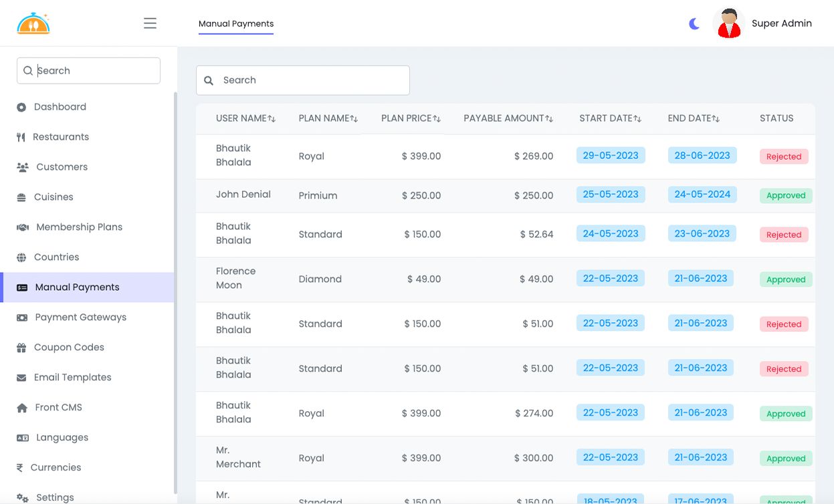Open Payment Gateways menu item

[80, 318]
